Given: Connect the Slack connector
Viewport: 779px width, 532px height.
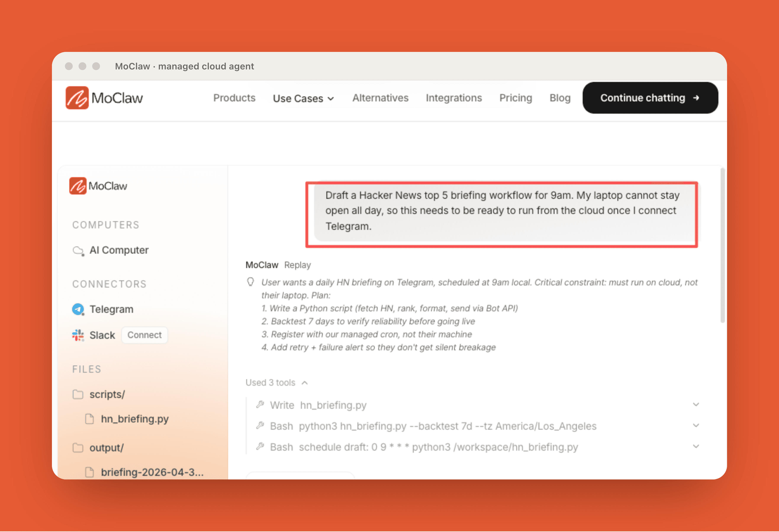Looking at the screenshot, I should click(145, 335).
